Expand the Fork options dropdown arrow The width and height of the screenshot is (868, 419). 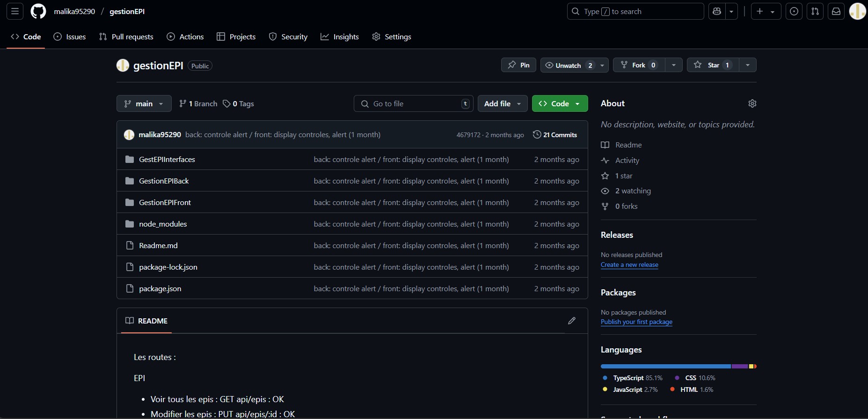pyautogui.click(x=674, y=65)
